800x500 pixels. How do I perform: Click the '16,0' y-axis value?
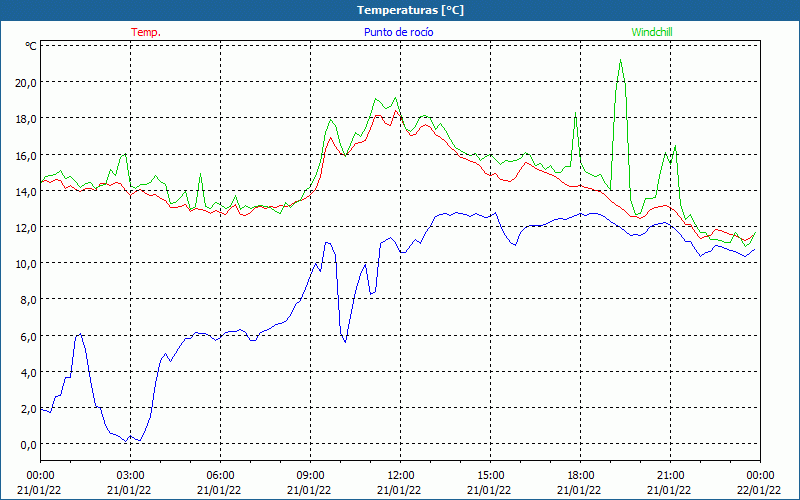26,155
